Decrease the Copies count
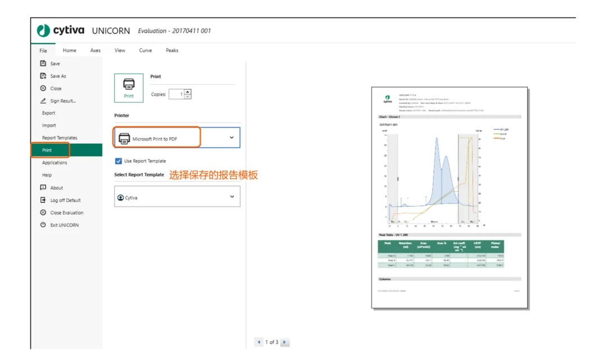Screen dimensions: 607x364 pos(188,97)
